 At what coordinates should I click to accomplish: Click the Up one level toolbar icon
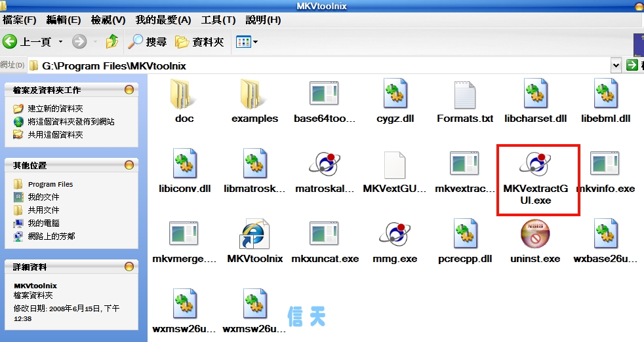tap(112, 42)
